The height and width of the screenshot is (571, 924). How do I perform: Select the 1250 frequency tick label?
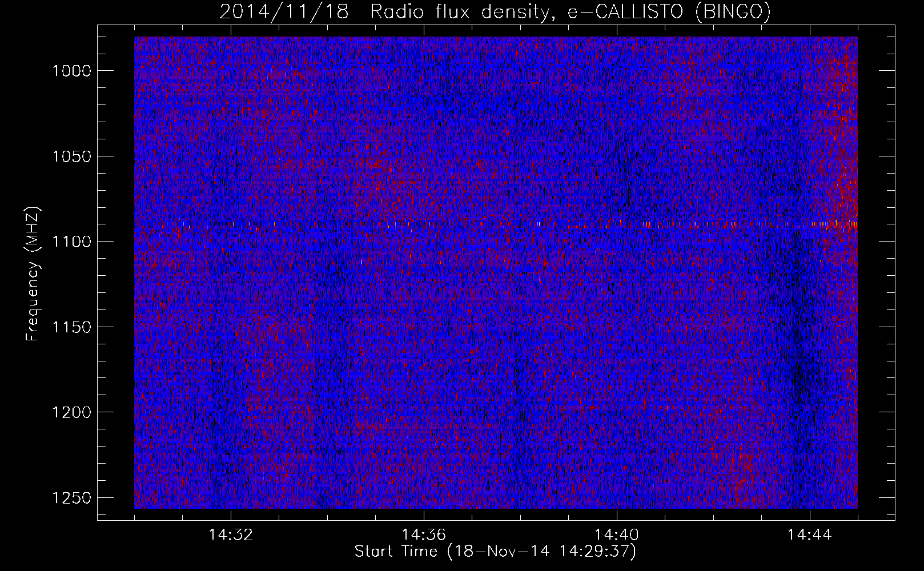71,498
